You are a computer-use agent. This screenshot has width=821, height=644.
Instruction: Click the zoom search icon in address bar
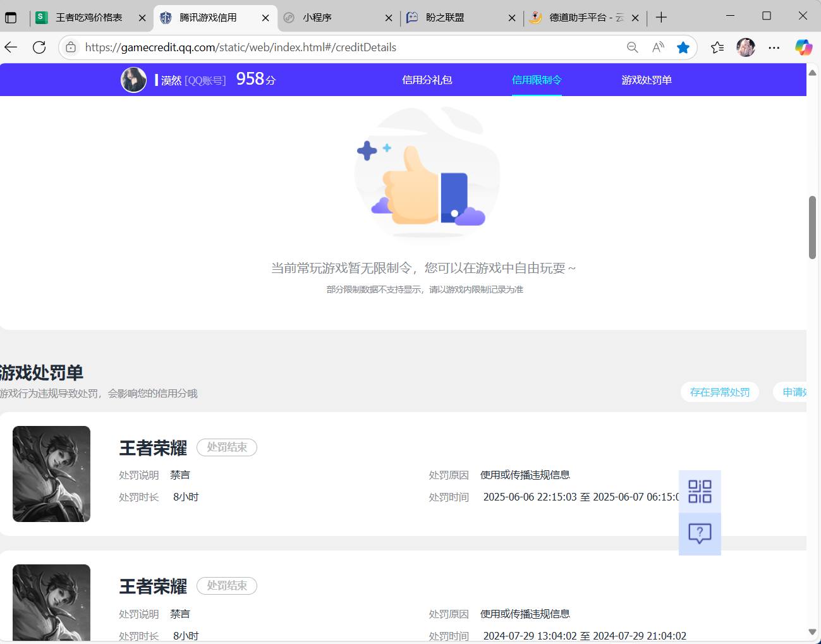632,47
